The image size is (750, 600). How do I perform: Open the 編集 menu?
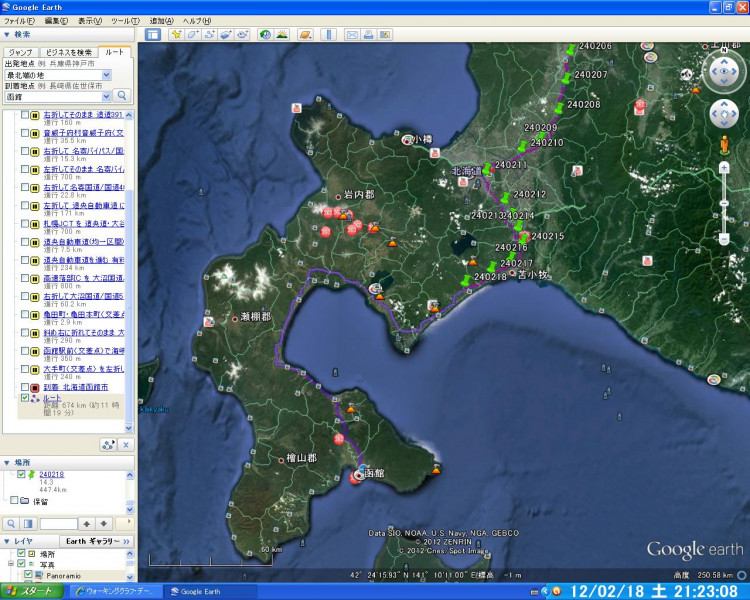56,21
